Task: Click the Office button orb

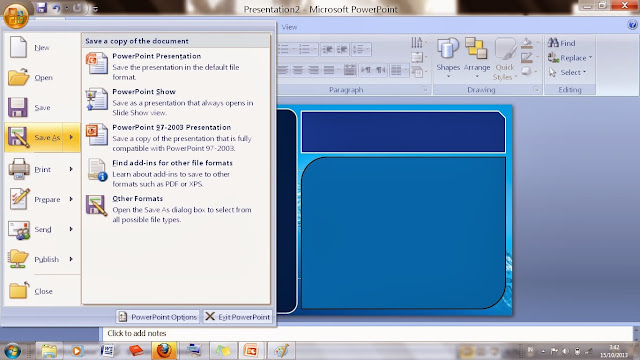Action: (x=16, y=16)
